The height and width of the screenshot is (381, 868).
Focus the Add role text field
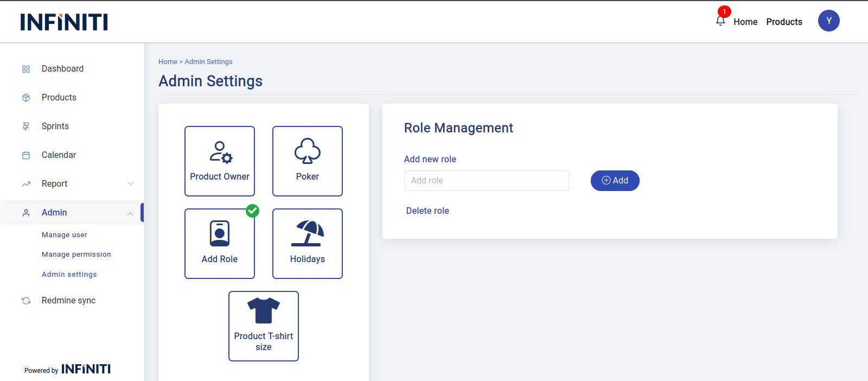click(x=486, y=181)
